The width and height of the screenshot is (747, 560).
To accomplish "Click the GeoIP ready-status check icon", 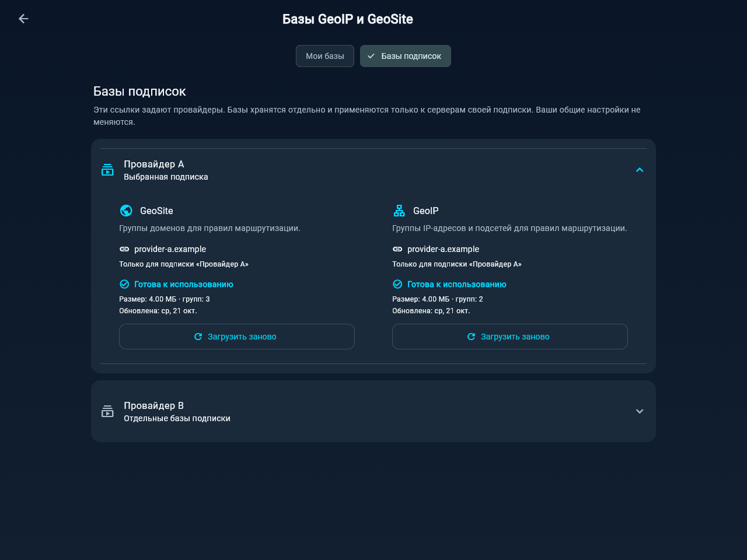I will (397, 284).
